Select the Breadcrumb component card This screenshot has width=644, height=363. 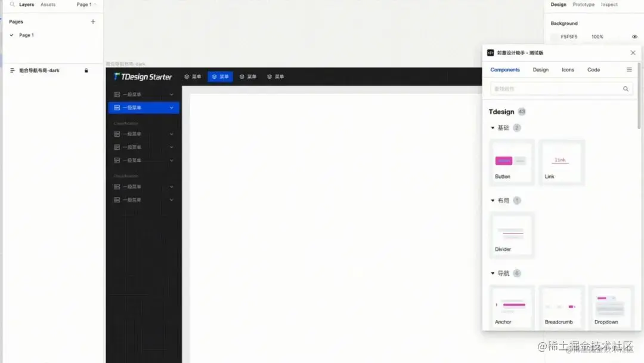pos(561,307)
